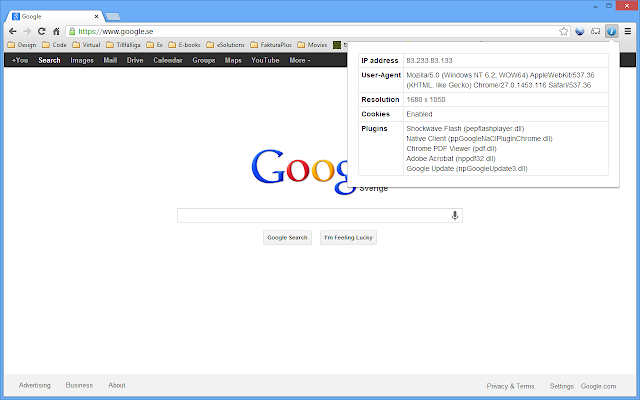The image size is (640, 400).
Task: Open the Tillfälliga bookmarks folder
Action: 123,45
